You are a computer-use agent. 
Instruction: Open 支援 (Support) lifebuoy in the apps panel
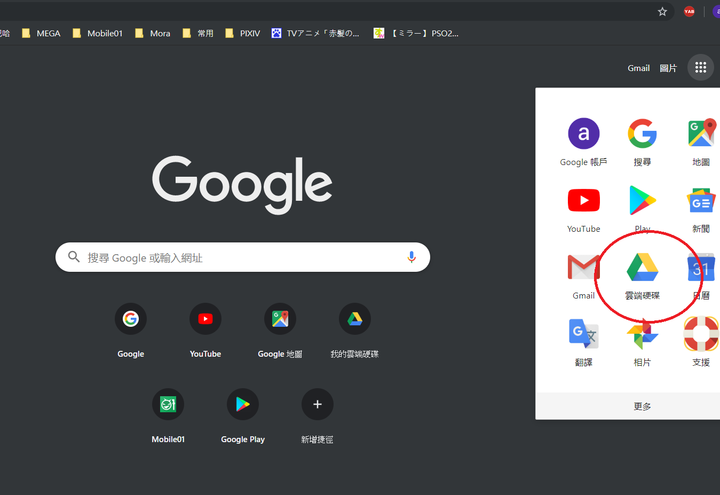(701, 343)
